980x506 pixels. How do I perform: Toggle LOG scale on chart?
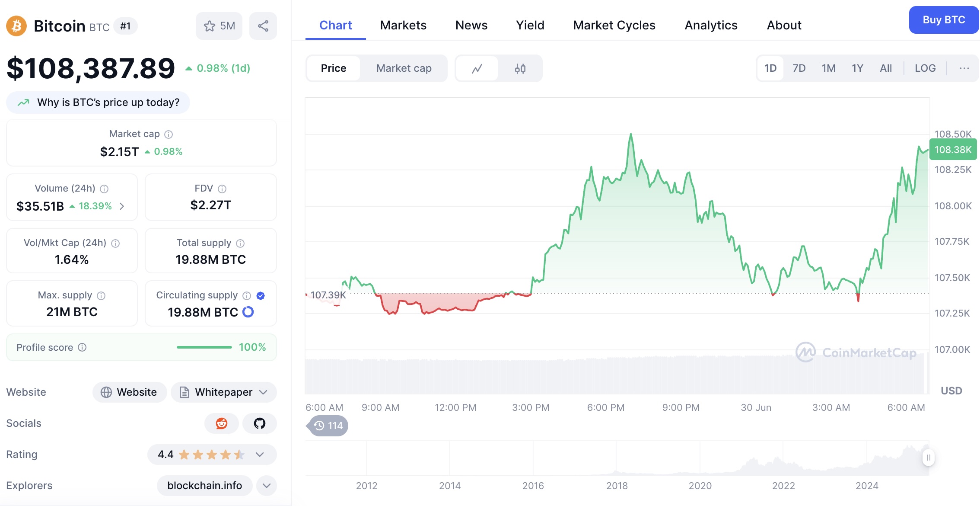925,68
